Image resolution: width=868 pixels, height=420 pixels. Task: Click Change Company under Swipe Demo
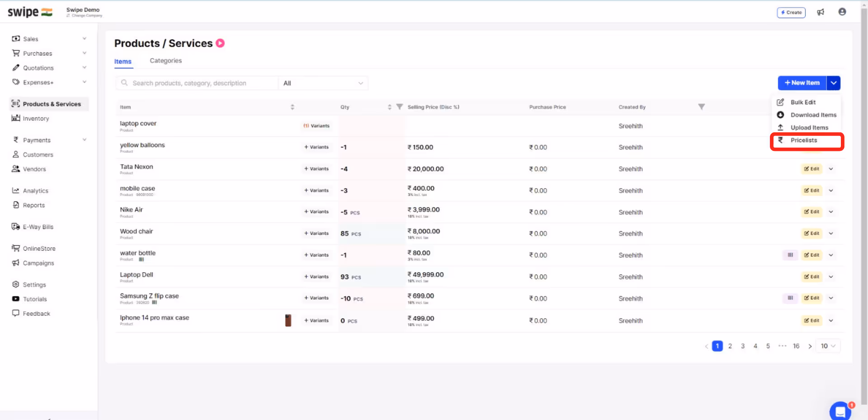coord(85,16)
